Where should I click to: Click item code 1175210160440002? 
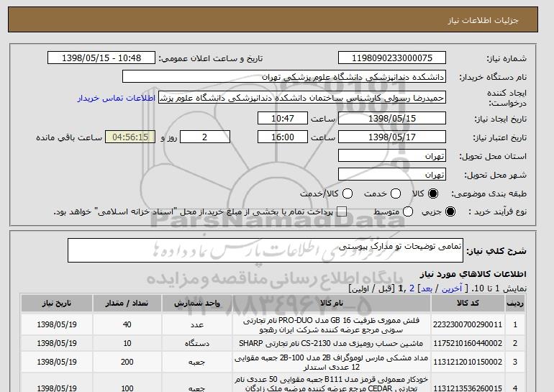[468, 343]
